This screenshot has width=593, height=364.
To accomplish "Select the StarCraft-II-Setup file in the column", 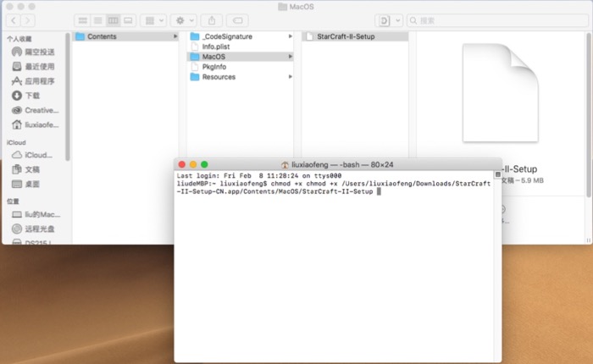I will pos(355,36).
